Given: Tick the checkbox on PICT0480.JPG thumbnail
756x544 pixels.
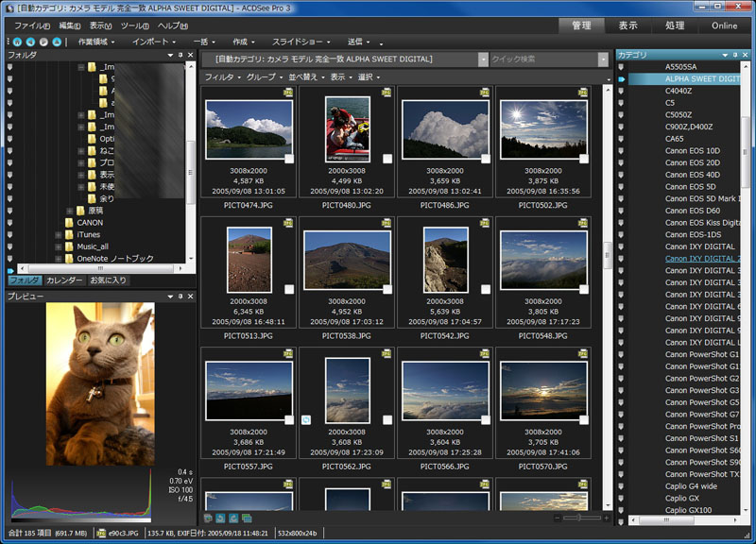Looking at the screenshot, I should pos(387,159).
